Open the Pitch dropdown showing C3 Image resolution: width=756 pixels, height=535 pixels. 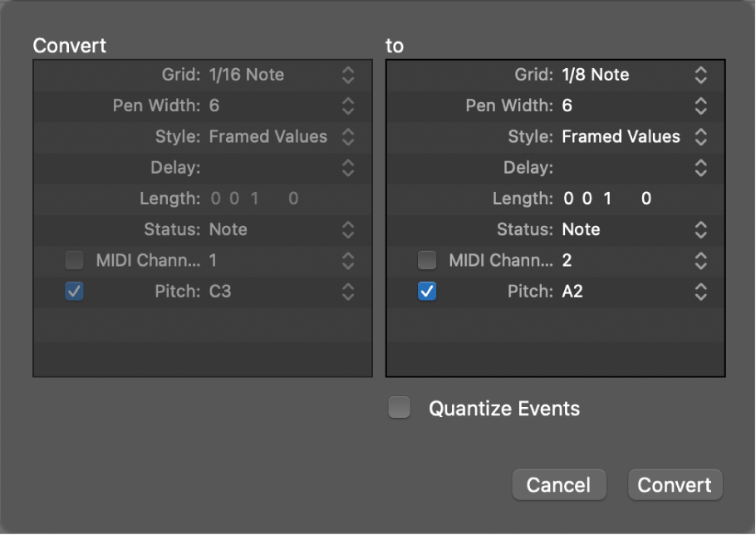tap(348, 292)
